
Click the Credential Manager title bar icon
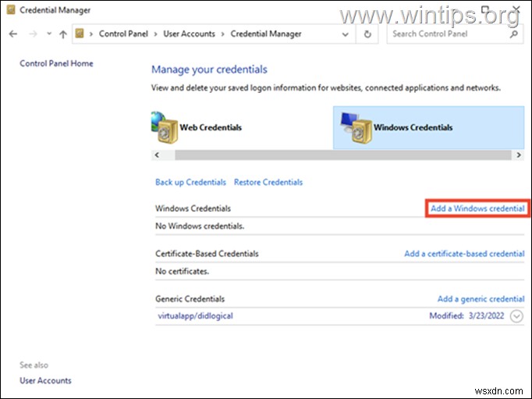11,10
